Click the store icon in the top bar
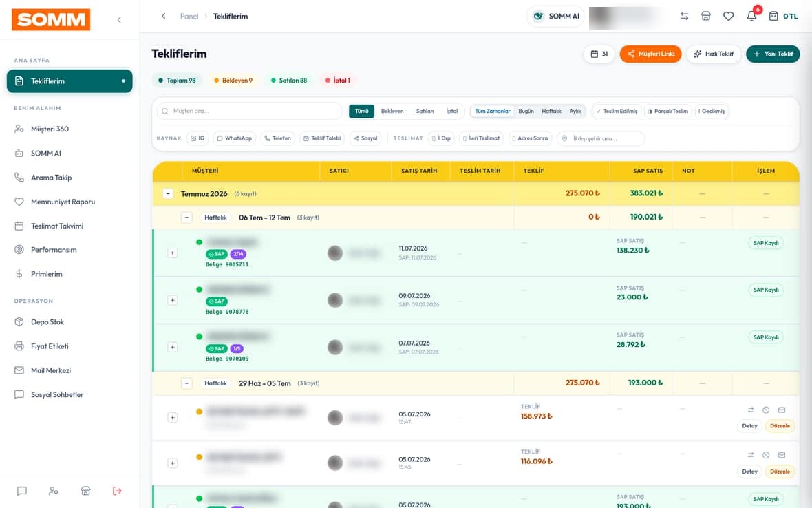 (x=706, y=16)
